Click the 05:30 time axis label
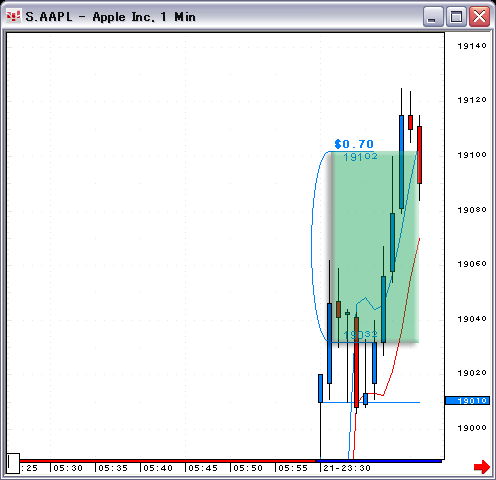This screenshot has height=480, width=496. pos(68,468)
